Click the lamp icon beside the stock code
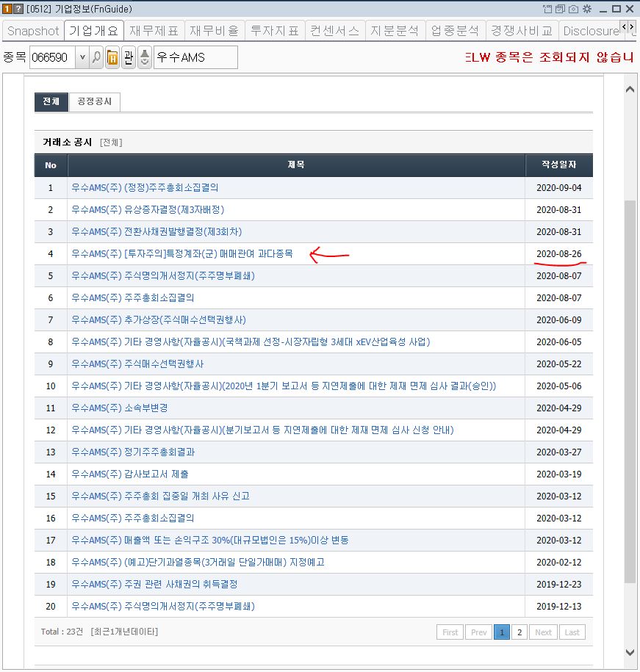Viewport: 640px width, 672px height. (x=145, y=57)
